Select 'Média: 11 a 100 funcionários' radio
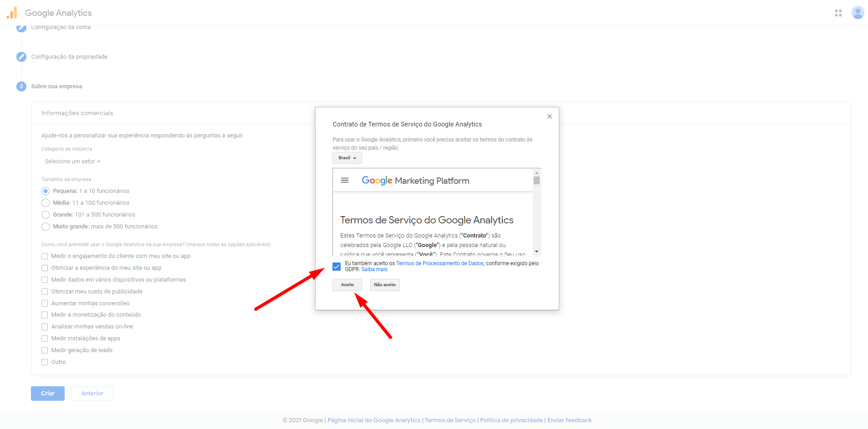This screenshot has height=429, width=868. (46, 203)
